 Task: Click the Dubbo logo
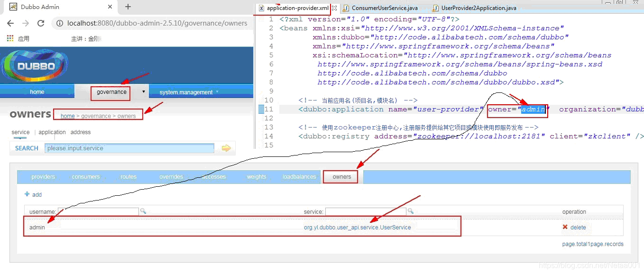[34, 65]
